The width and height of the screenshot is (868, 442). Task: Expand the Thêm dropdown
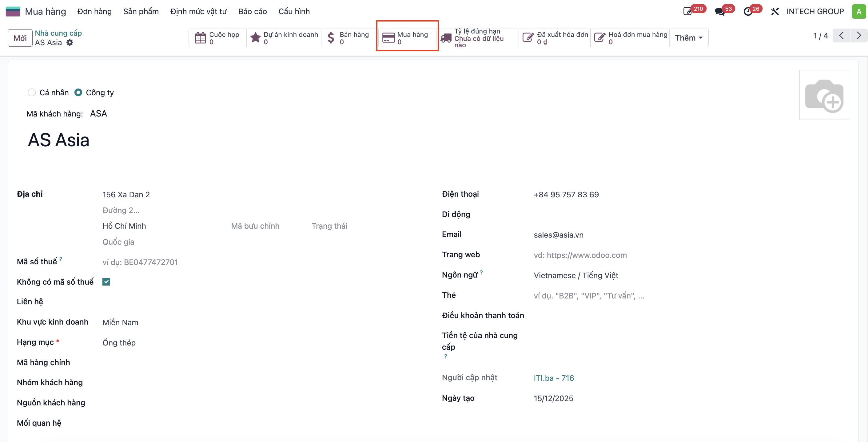[x=688, y=38]
